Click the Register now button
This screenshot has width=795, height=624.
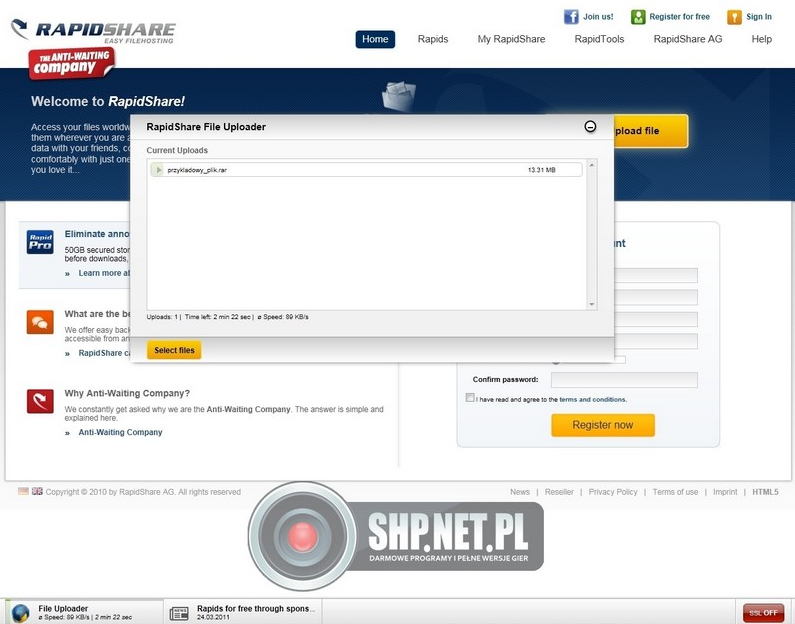click(603, 425)
